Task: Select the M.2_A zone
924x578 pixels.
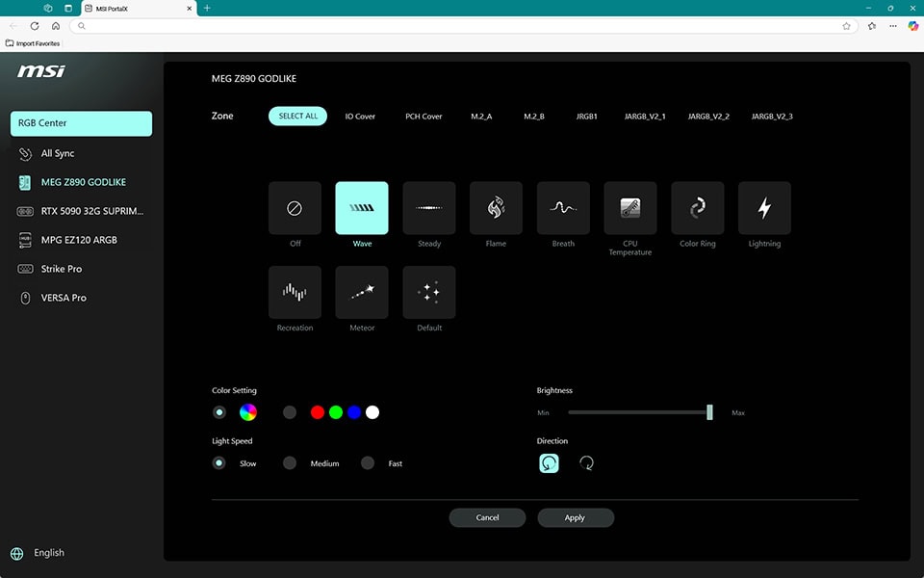Action: [x=481, y=116]
